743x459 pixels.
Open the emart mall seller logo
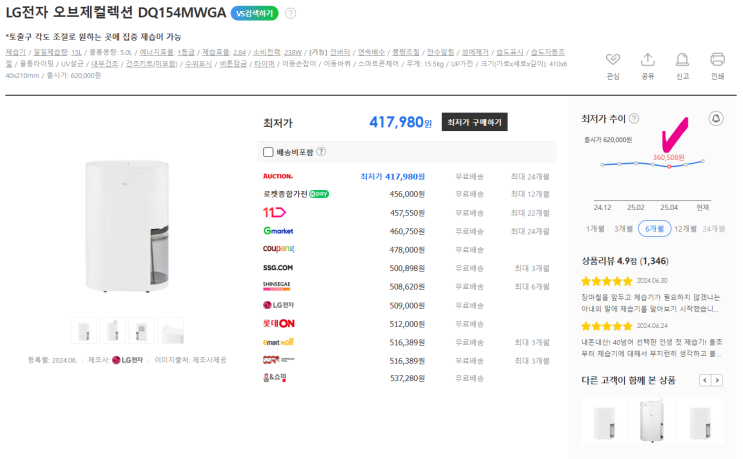[278, 342]
